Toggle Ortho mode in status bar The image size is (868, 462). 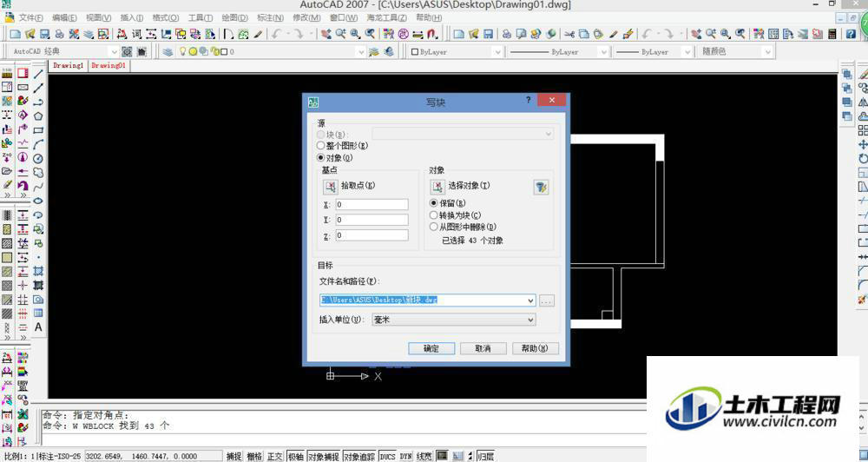click(x=275, y=457)
